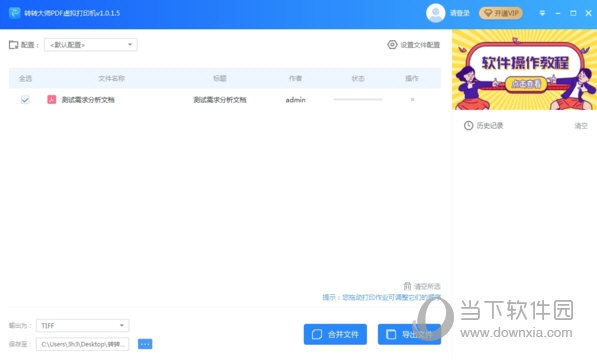Maximize the PDF printer window

573,13
